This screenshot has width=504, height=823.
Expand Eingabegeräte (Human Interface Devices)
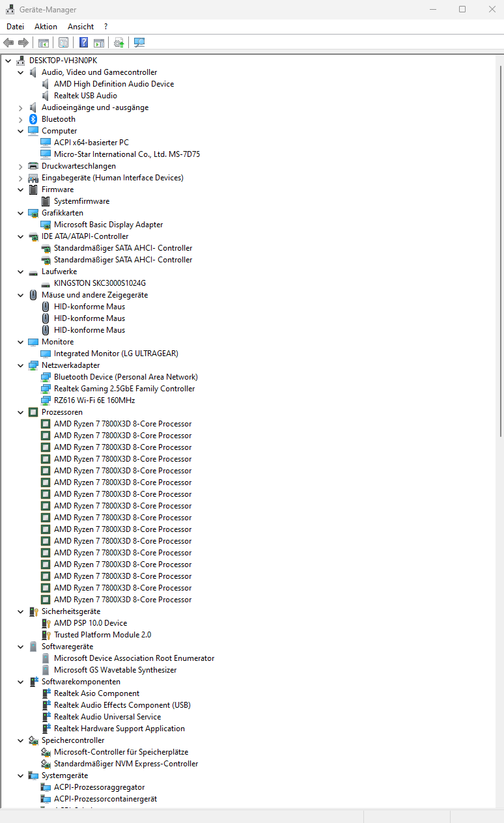click(x=21, y=178)
